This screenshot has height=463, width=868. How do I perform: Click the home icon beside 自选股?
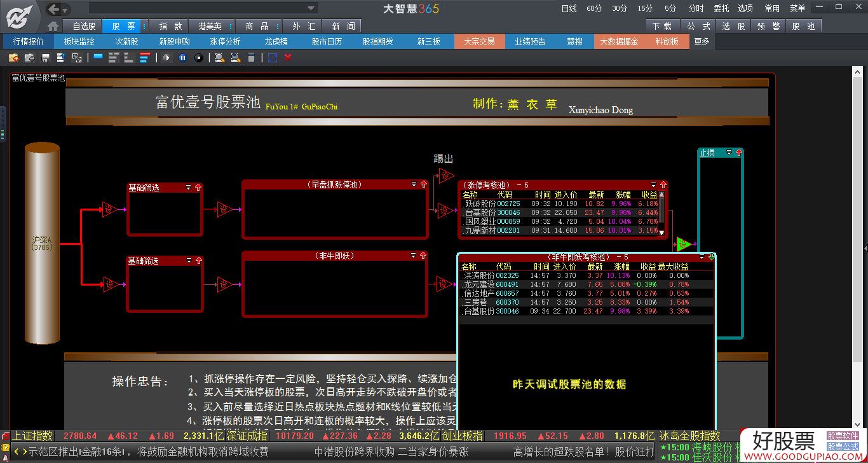click(x=53, y=26)
